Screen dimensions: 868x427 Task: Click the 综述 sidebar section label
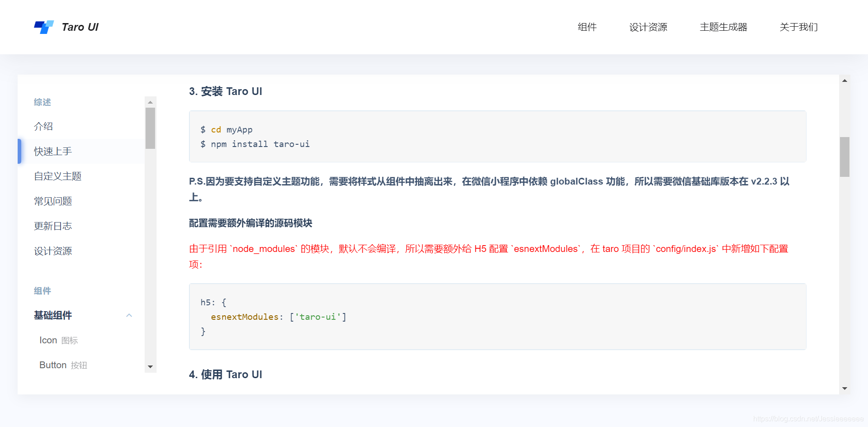42,102
